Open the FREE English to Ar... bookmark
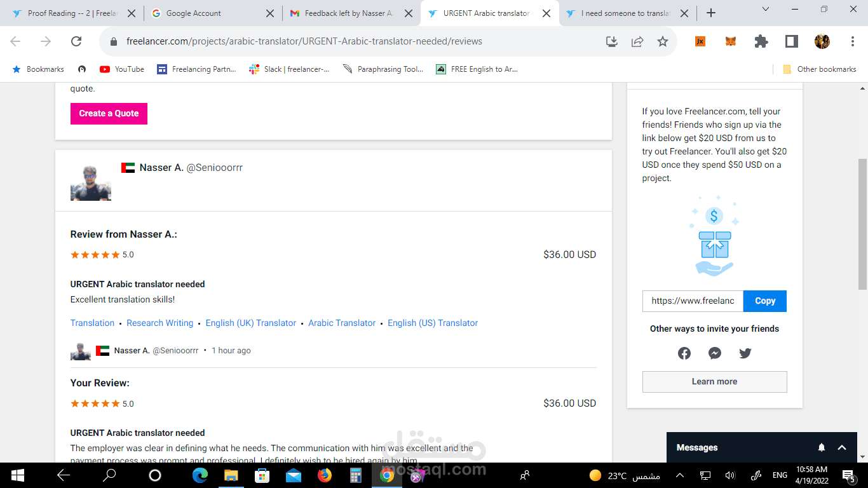The height and width of the screenshot is (488, 868). pos(477,69)
